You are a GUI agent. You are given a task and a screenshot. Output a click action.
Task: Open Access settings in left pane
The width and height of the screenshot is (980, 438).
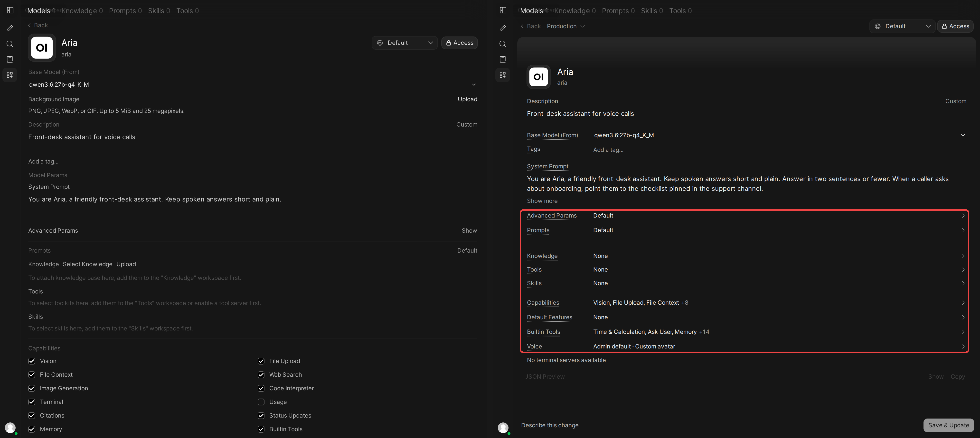(x=459, y=43)
